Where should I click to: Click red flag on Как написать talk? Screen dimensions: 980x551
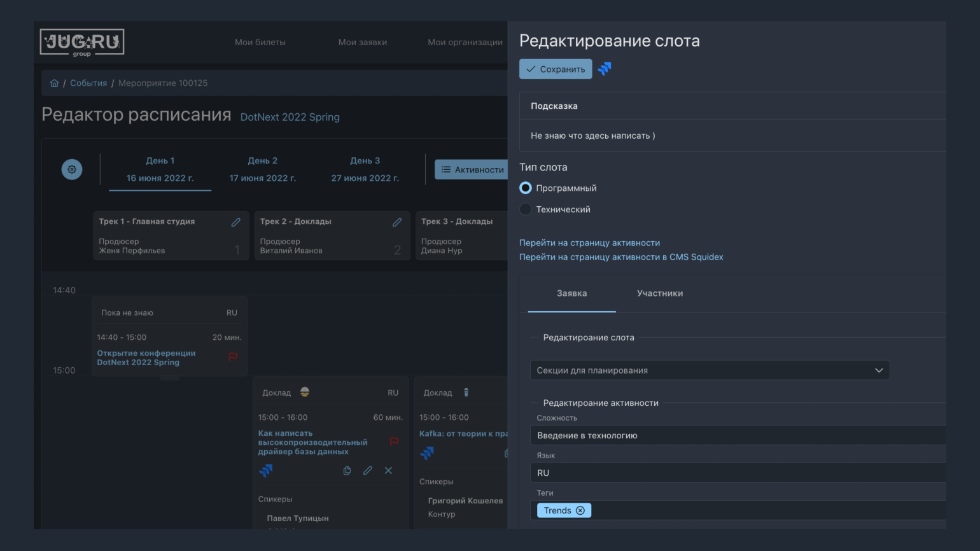click(x=394, y=442)
